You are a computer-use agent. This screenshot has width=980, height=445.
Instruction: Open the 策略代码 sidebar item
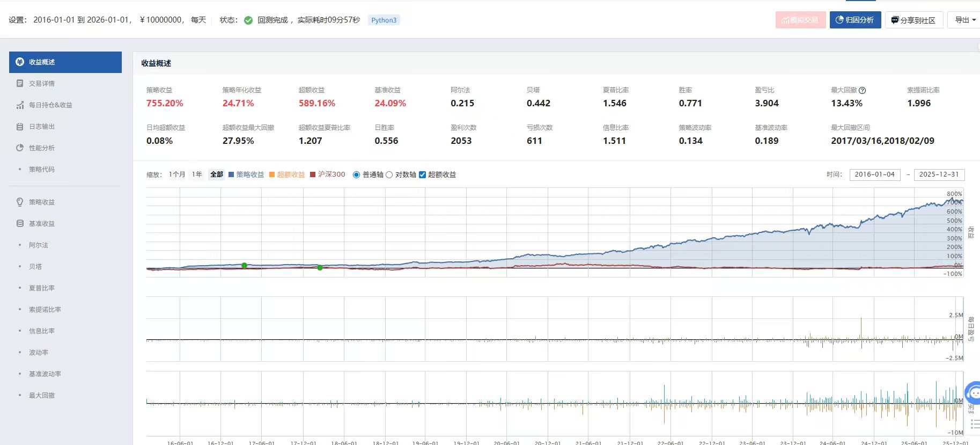[x=42, y=170]
